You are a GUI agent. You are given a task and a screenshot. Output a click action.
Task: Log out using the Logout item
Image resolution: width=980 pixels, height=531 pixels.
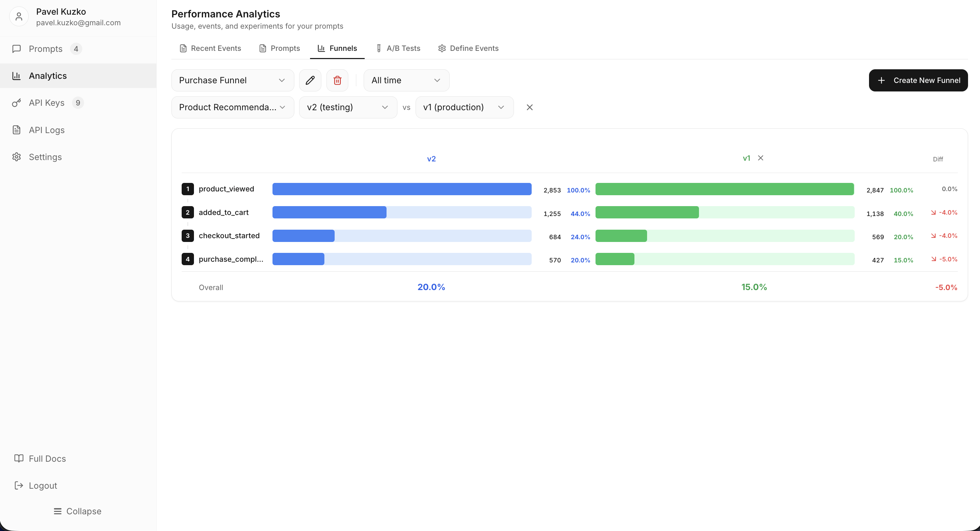(x=43, y=485)
